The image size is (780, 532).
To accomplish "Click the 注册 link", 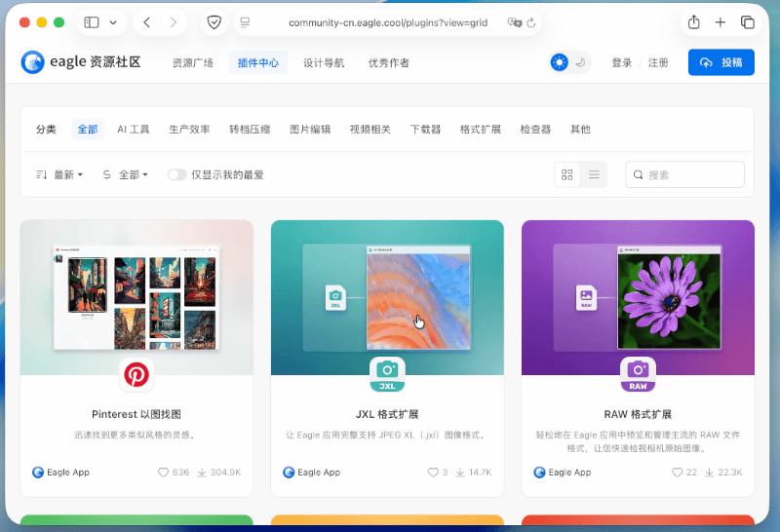I will [x=658, y=62].
